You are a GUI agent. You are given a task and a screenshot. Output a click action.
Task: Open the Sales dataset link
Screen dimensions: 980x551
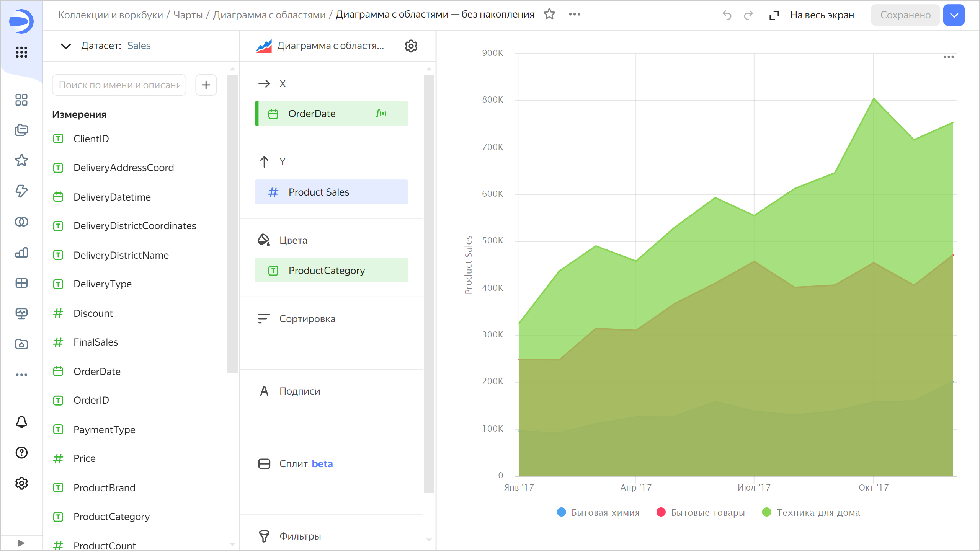(139, 46)
